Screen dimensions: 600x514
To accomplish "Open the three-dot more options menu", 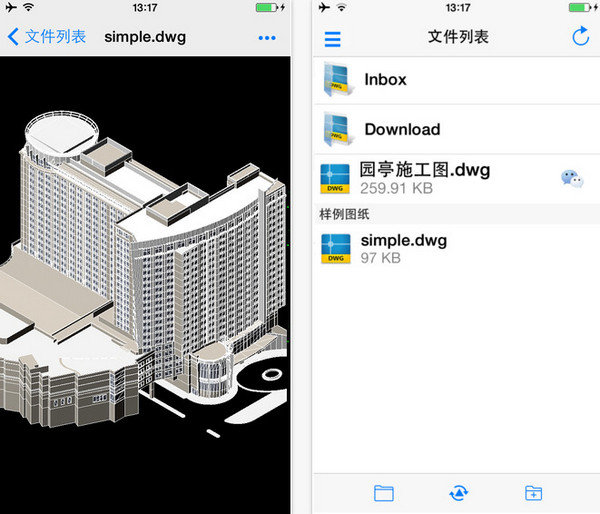I will click(266, 38).
